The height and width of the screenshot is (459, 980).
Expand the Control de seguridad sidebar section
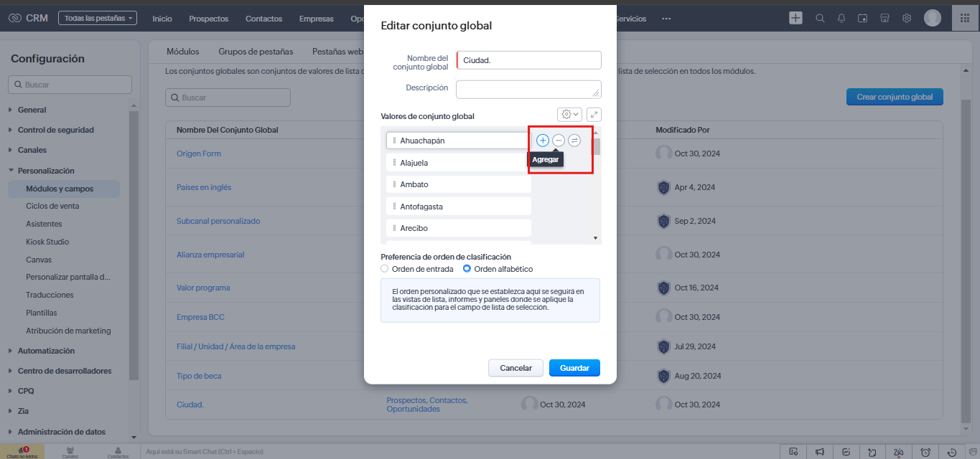pos(55,130)
